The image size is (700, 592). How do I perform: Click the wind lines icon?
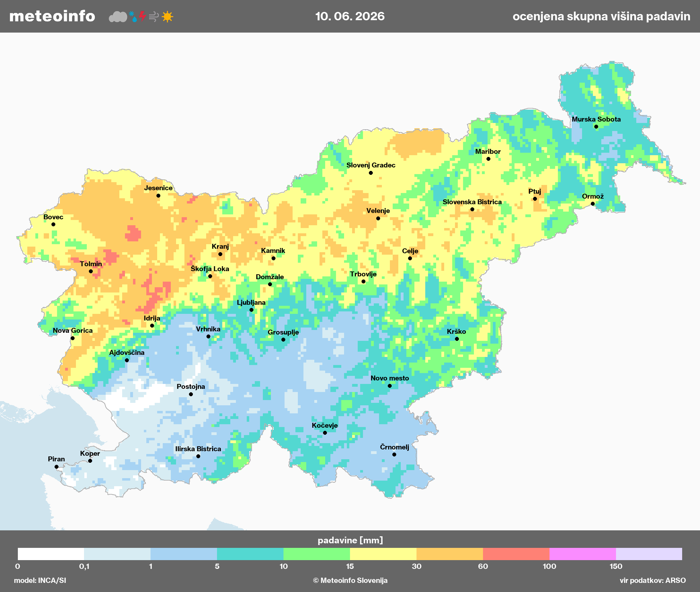coord(154,16)
